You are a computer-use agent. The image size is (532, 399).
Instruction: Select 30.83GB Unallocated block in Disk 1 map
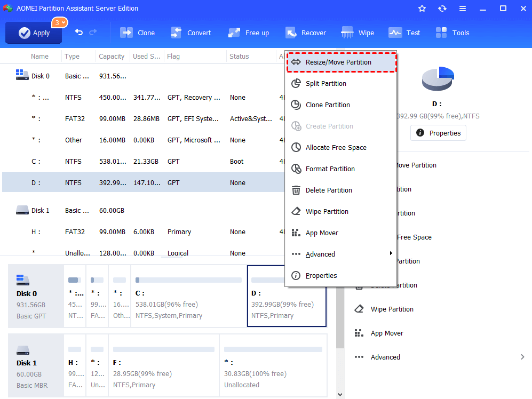[x=273, y=365]
